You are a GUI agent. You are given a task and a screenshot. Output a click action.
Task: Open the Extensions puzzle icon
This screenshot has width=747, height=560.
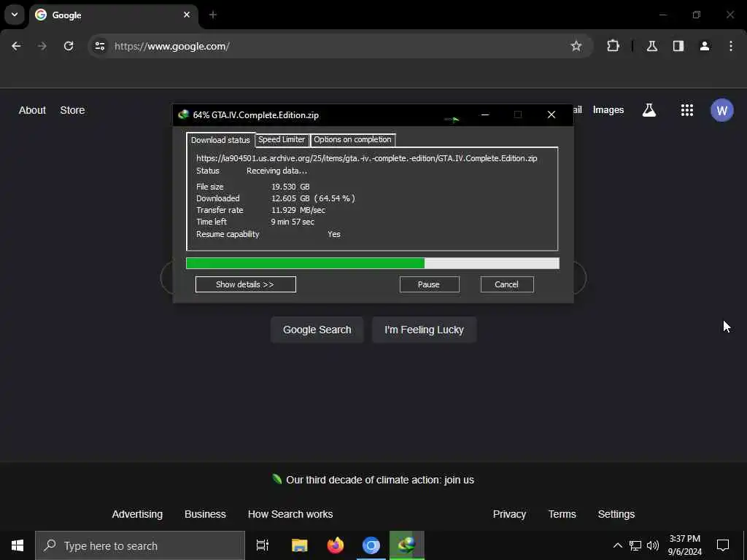(613, 46)
